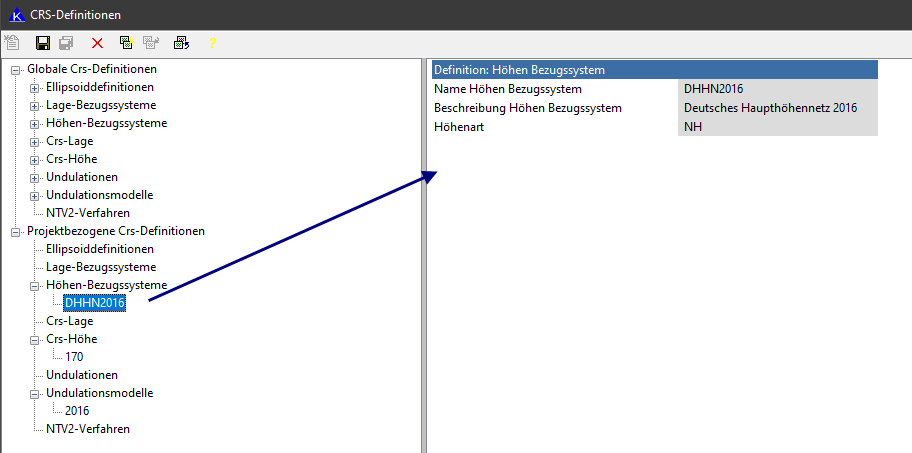Click the save floppy disk icon

click(x=43, y=43)
